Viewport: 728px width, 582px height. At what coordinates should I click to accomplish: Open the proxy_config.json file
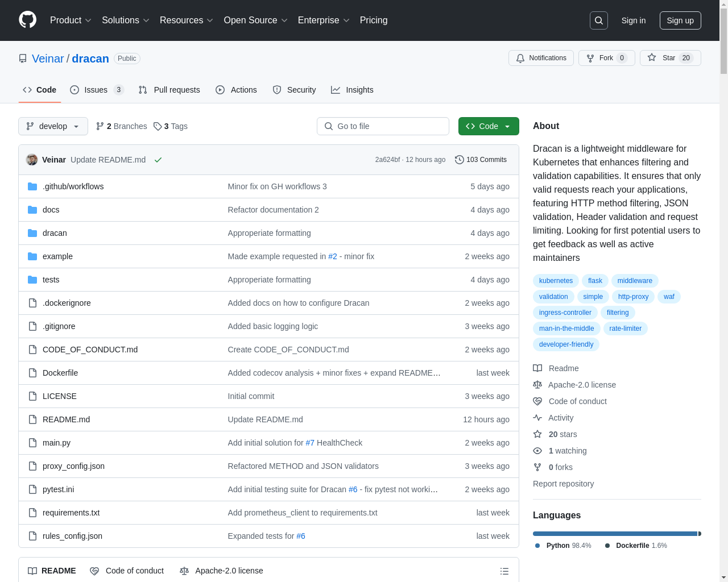click(73, 466)
